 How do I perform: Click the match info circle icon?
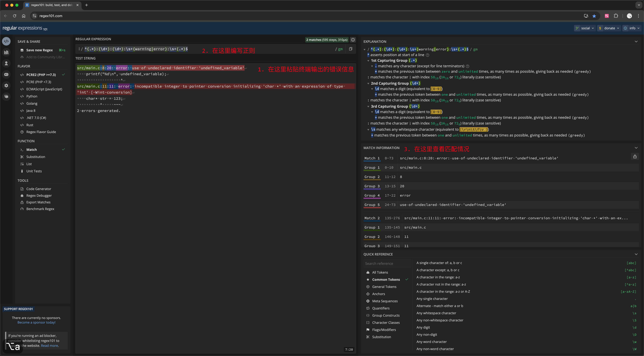(353, 40)
